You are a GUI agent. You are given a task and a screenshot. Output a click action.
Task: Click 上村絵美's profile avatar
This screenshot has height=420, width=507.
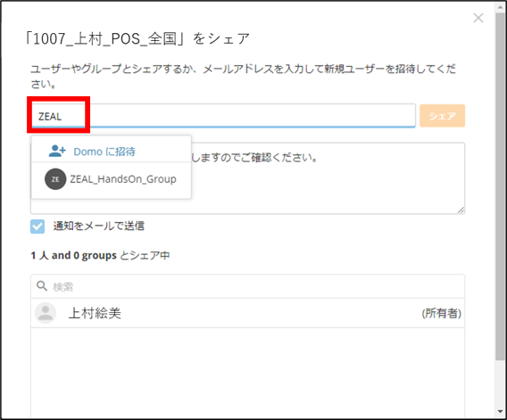point(46,313)
